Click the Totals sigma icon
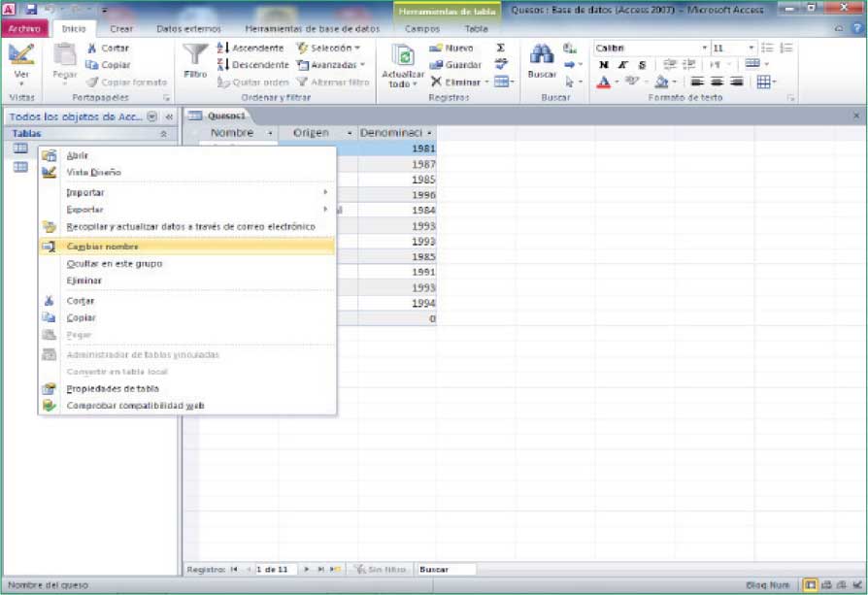 [x=501, y=48]
